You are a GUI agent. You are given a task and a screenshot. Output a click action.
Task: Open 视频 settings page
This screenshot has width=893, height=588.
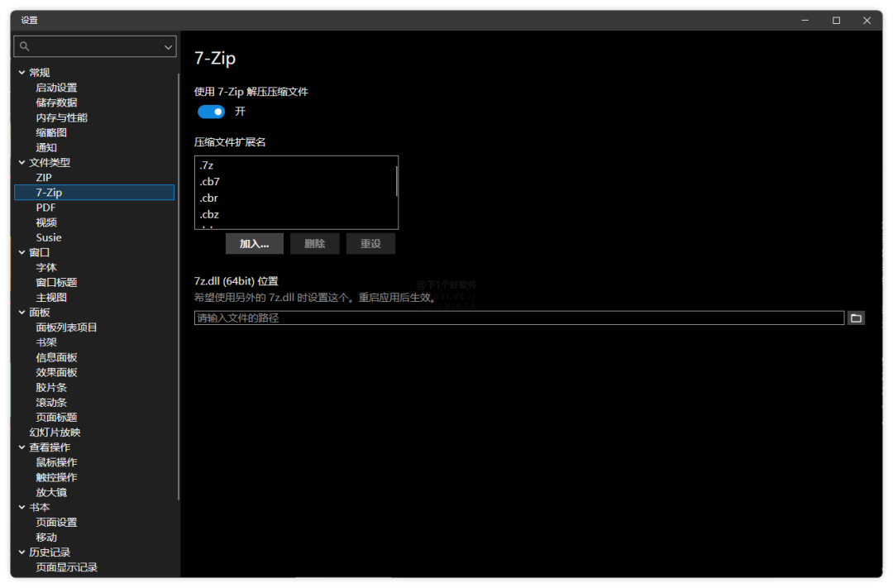(x=46, y=222)
